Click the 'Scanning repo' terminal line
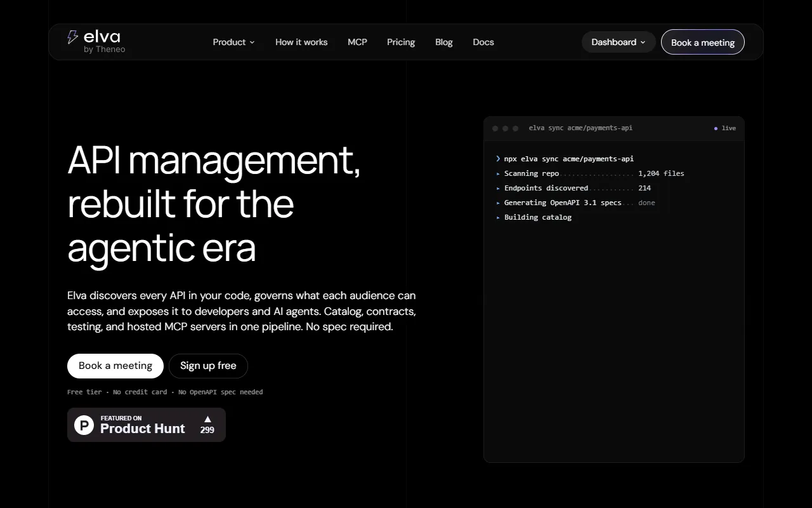This screenshot has width=812, height=508. tap(591, 173)
